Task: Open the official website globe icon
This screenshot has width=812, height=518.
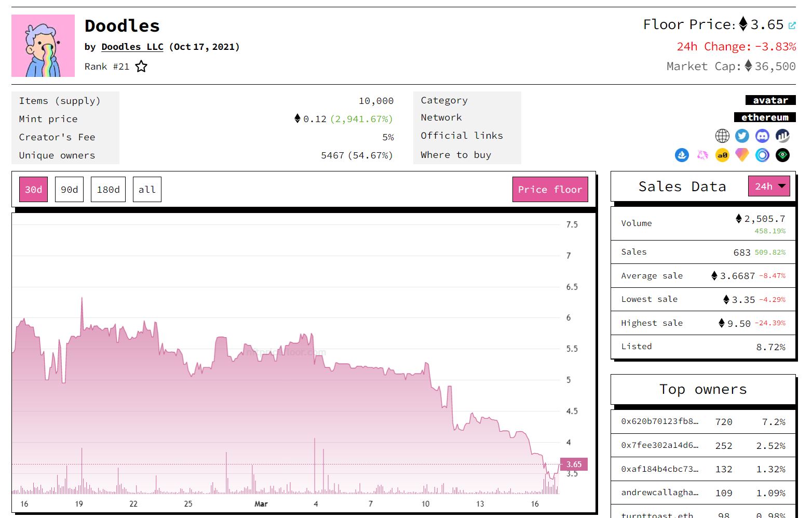Action: (722, 136)
